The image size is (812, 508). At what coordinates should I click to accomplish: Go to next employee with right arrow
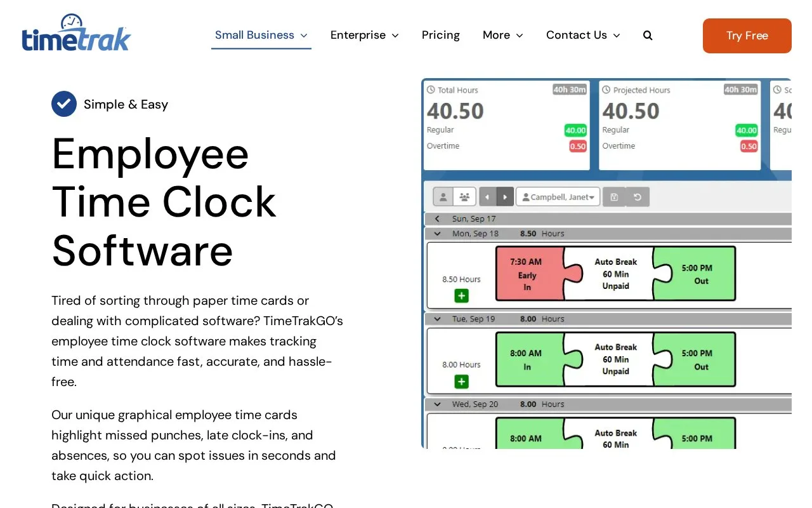click(x=505, y=197)
